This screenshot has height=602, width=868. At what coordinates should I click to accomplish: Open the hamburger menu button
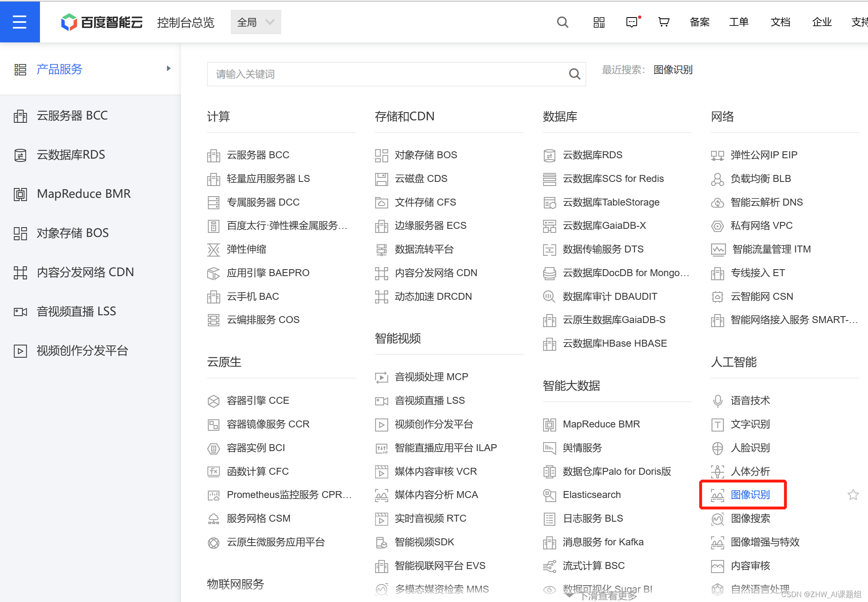tap(20, 22)
